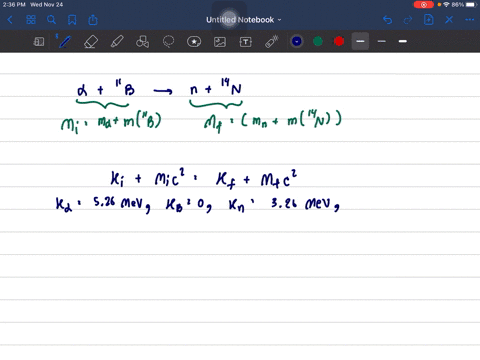Select the Shapes tool

click(x=142, y=42)
